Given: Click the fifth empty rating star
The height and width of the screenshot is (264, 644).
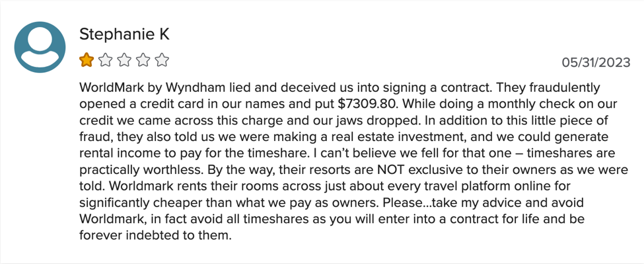Looking at the screenshot, I should coord(162,60).
